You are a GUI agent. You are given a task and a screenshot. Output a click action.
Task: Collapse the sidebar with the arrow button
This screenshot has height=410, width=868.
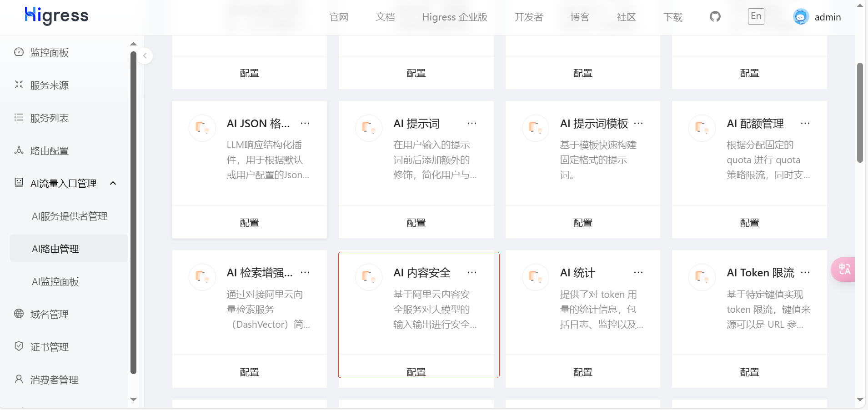click(145, 56)
